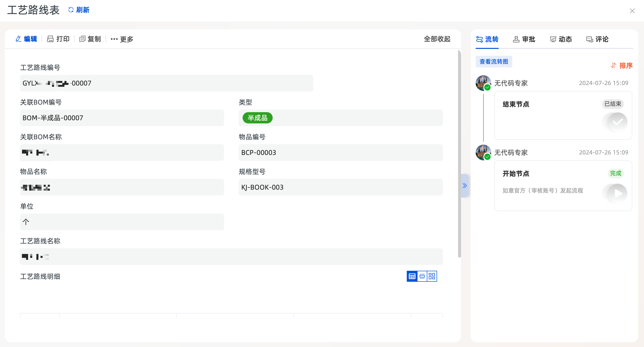Click the BOM-半成品-00007 field
Viewport: 644px width, 347px height.
[122, 118]
